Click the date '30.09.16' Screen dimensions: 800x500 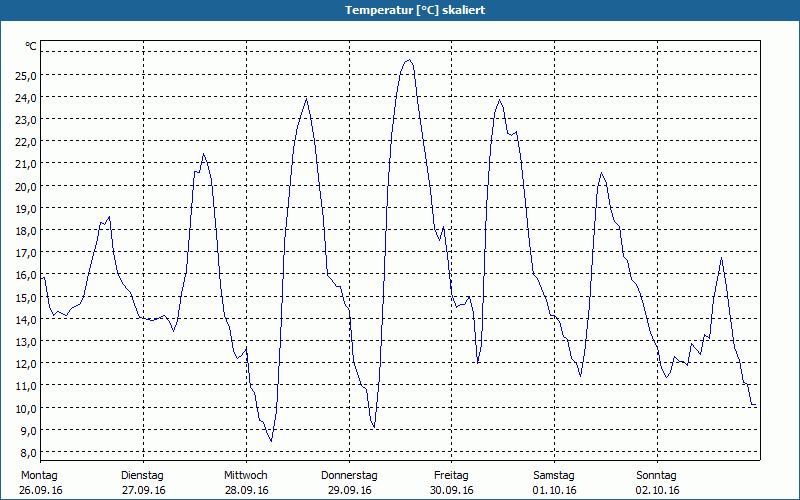452,490
